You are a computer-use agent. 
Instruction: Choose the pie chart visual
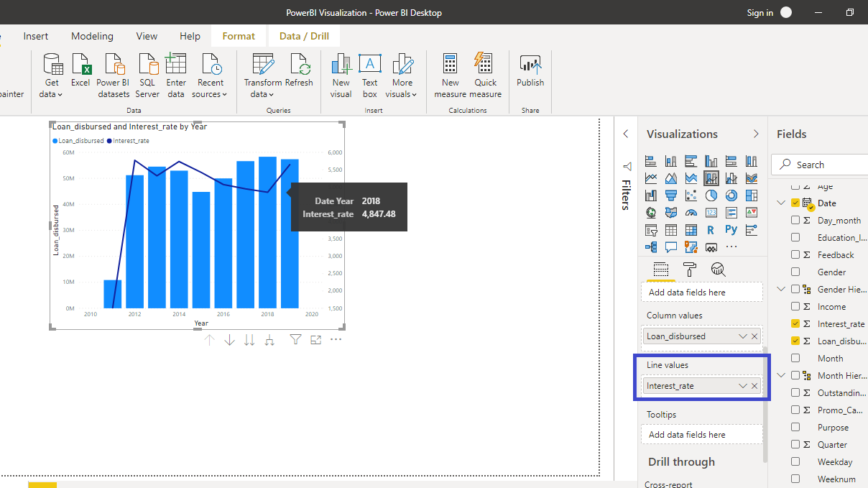point(711,195)
